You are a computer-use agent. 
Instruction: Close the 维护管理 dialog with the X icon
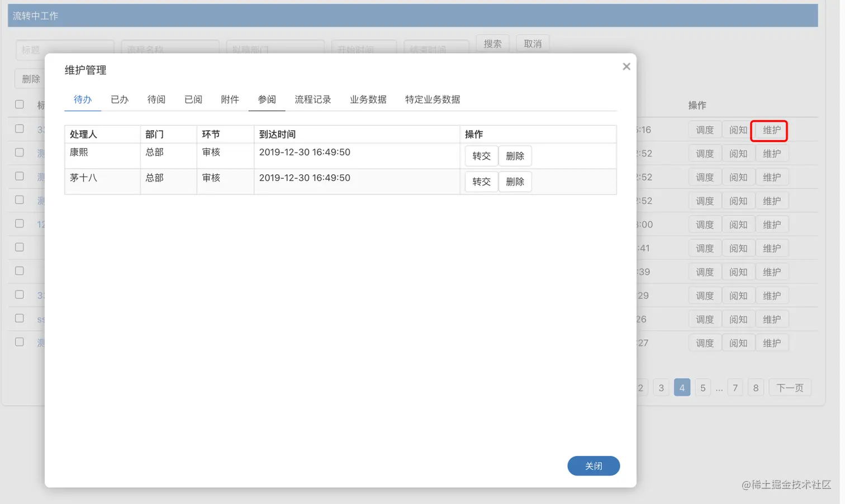pos(626,66)
